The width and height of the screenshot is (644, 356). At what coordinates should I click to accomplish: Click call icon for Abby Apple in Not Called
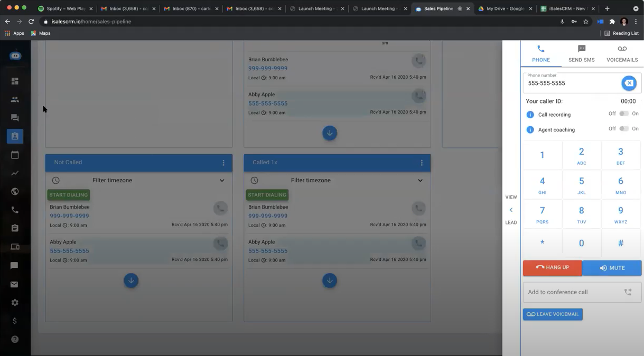point(220,243)
